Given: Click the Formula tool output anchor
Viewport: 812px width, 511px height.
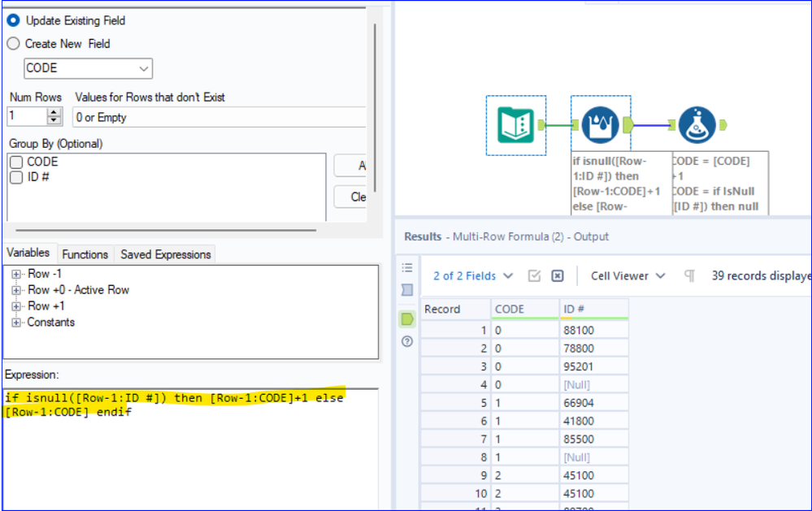Looking at the screenshot, I should [723, 125].
